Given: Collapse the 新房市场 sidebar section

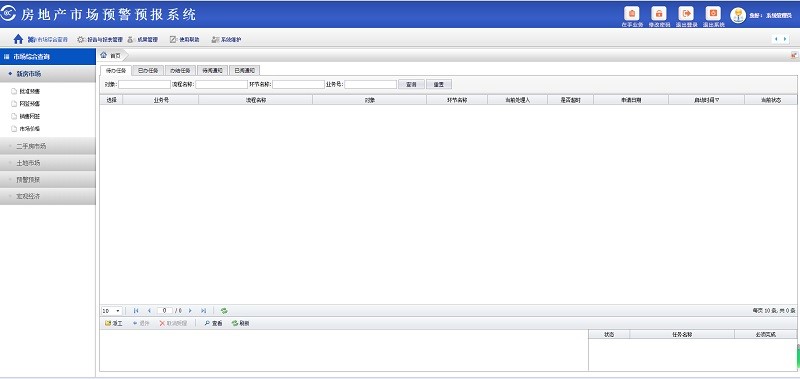Looking at the screenshot, I should coord(47,74).
